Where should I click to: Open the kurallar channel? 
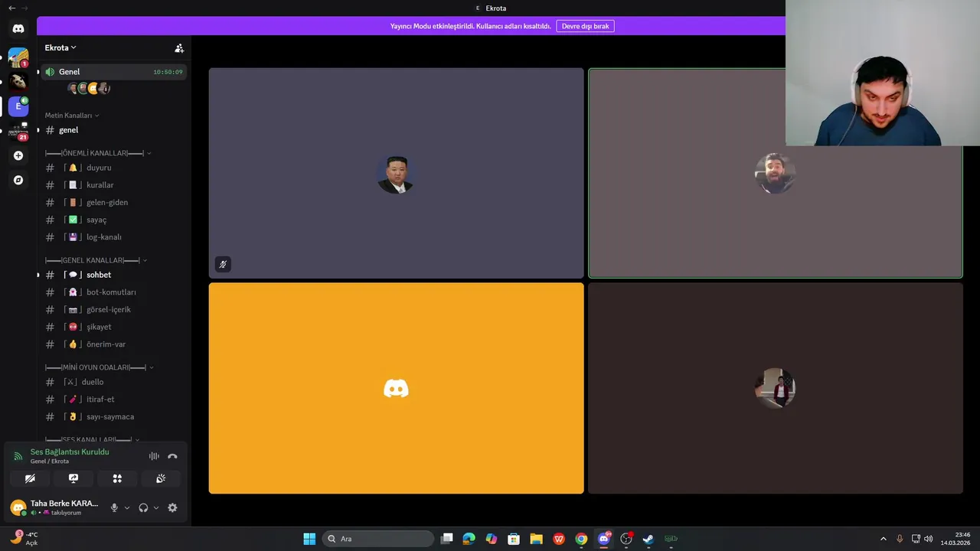click(x=113, y=185)
